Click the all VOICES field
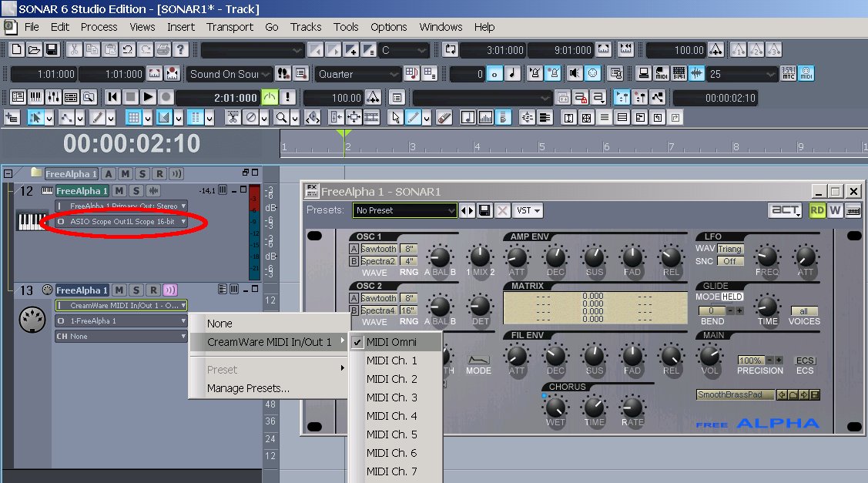 pos(804,311)
